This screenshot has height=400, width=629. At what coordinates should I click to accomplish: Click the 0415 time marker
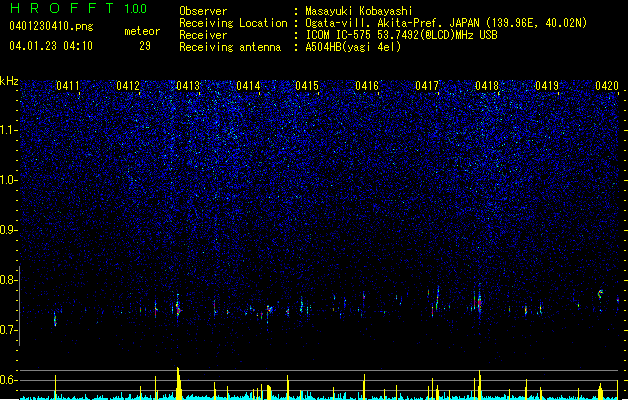(307, 85)
